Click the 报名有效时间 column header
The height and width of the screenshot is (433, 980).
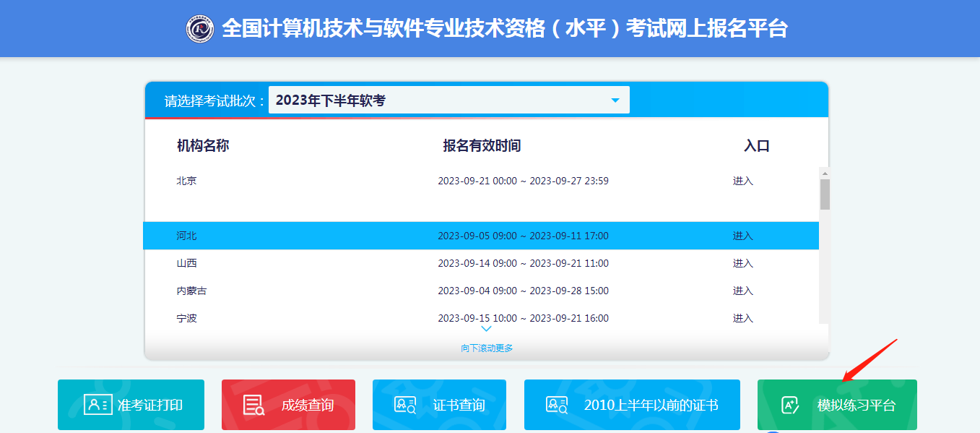[482, 146]
